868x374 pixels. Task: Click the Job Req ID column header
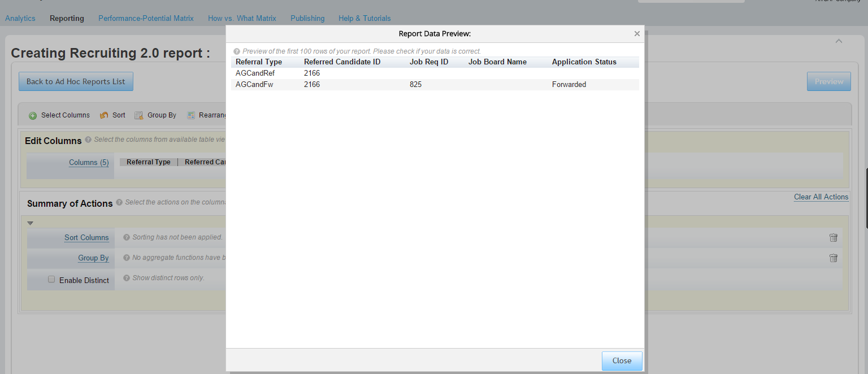(x=429, y=62)
